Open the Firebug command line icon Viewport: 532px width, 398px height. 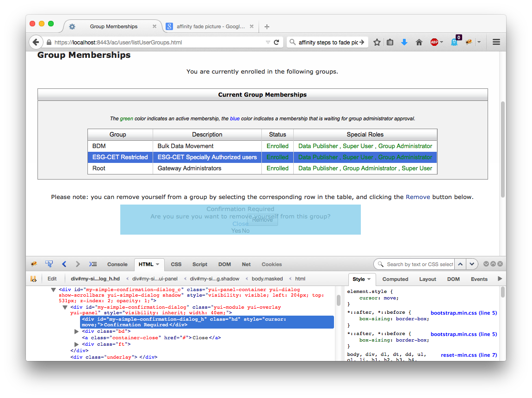[93, 264]
